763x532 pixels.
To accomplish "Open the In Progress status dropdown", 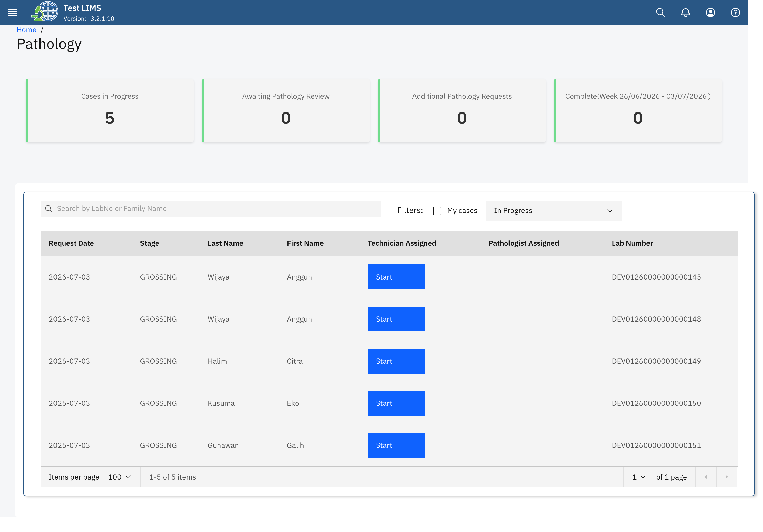I will pyautogui.click(x=554, y=211).
